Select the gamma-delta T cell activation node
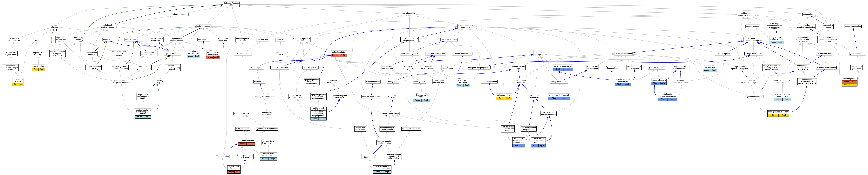 point(268,142)
